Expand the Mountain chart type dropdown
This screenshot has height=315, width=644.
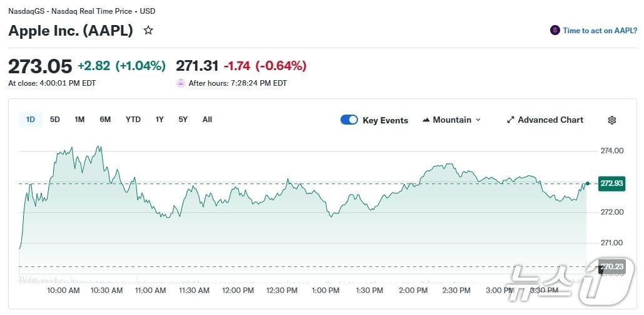pos(478,120)
